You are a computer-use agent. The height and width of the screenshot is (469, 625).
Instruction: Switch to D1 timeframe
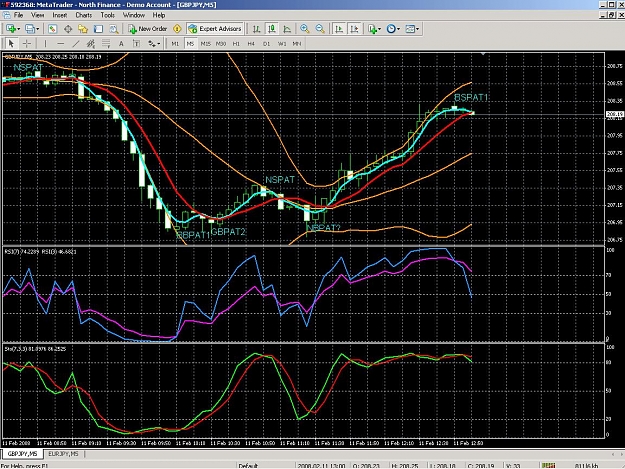click(266, 43)
